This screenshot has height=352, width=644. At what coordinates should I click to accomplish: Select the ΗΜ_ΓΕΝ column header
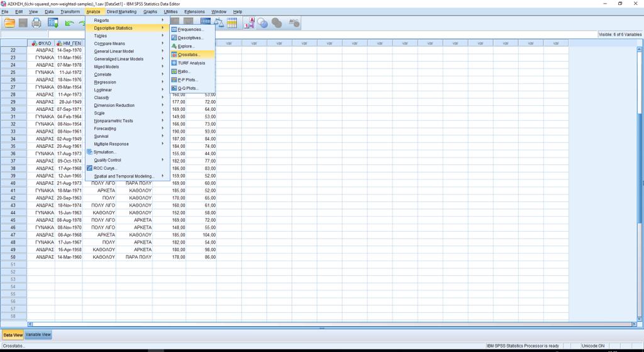(69, 43)
